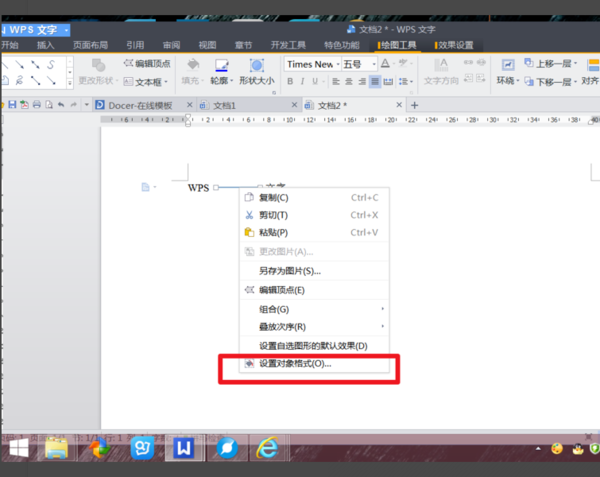Open the 视图 ribbon tab

pos(207,45)
